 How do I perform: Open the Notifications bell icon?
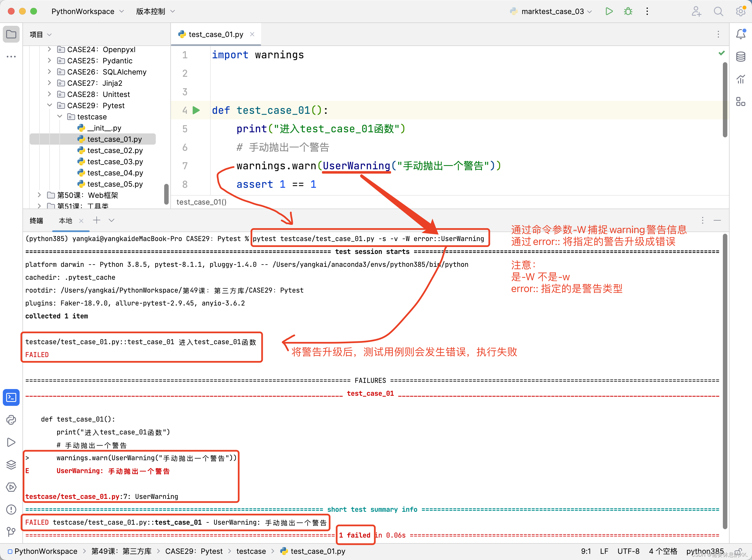click(x=741, y=34)
